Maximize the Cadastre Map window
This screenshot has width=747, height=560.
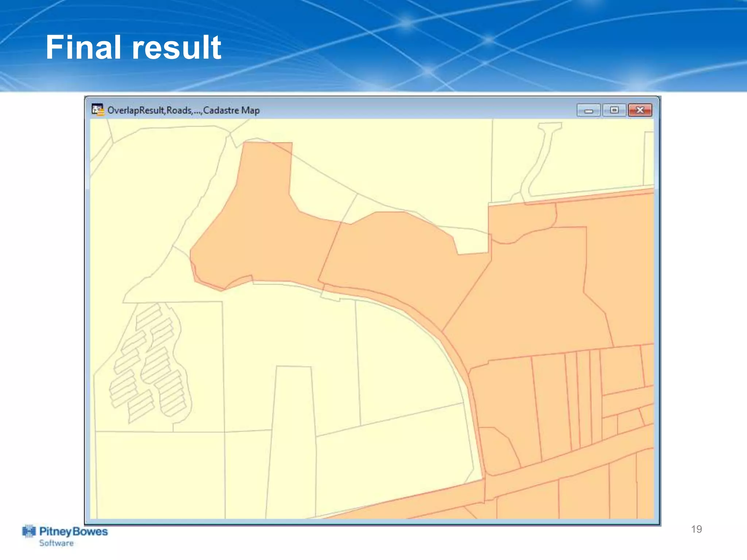614,110
